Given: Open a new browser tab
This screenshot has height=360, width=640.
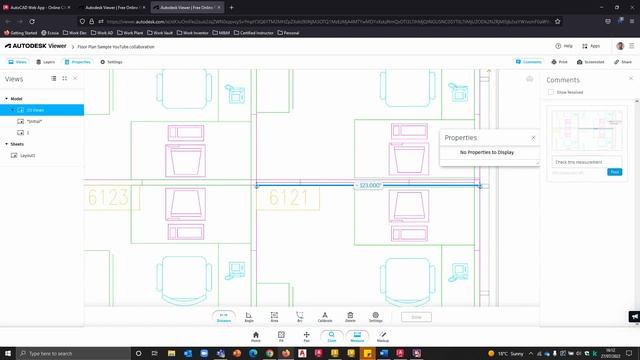Looking at the screenshot, I should [x=231, y=7].
